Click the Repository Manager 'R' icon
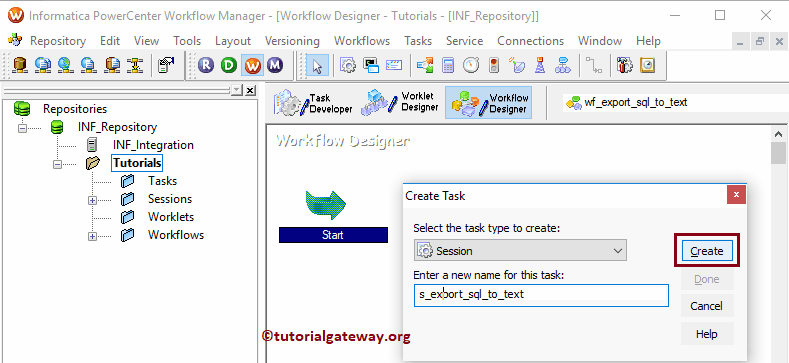 205,65
